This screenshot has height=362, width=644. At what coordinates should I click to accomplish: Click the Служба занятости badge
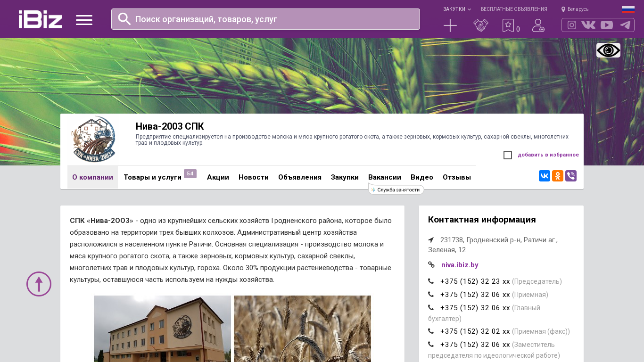[x=396, y=189]
